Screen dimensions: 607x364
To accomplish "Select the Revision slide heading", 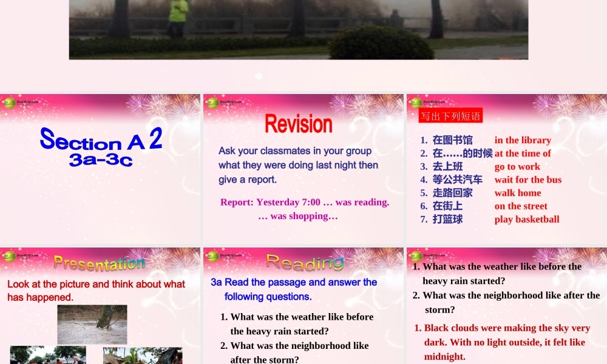I will [x=298, y=124].
